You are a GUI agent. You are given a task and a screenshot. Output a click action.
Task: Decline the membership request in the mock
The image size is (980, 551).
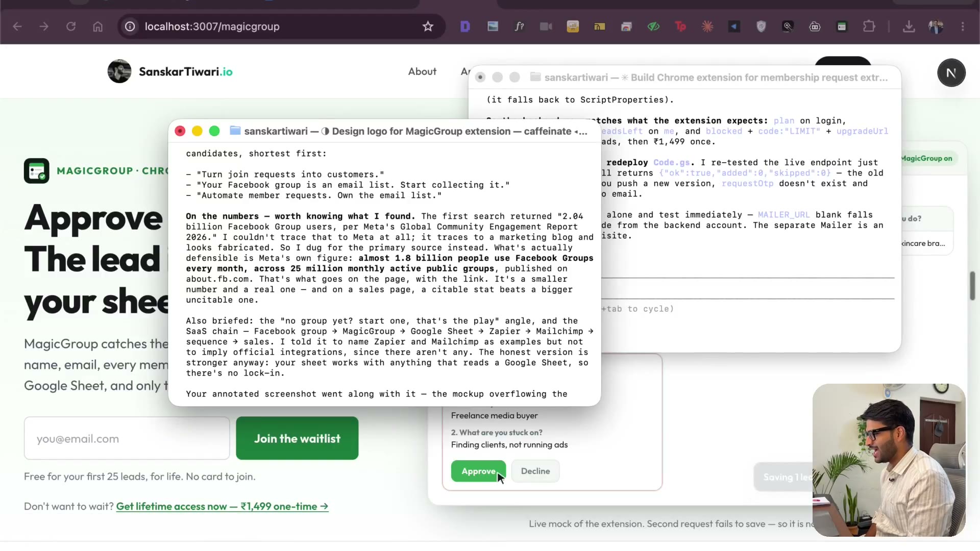535,471
